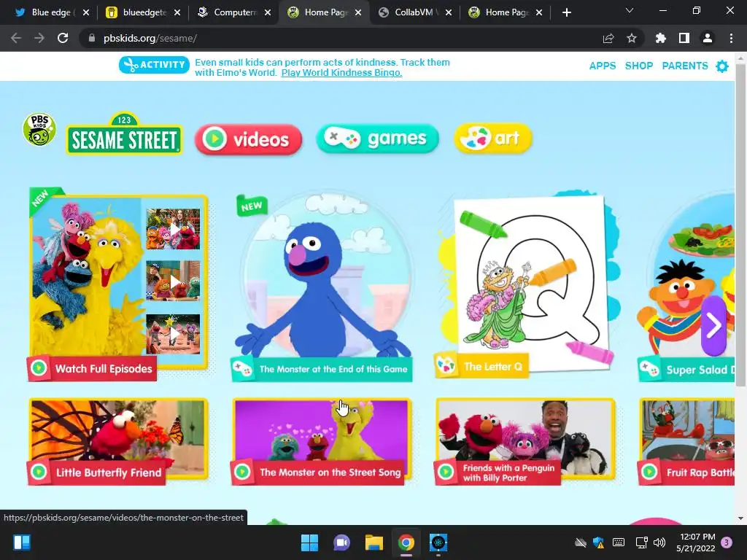Image resolution: width=747 pixels, height=560 pixels.
Task: Open the videos section button
Action: point(248,139)
